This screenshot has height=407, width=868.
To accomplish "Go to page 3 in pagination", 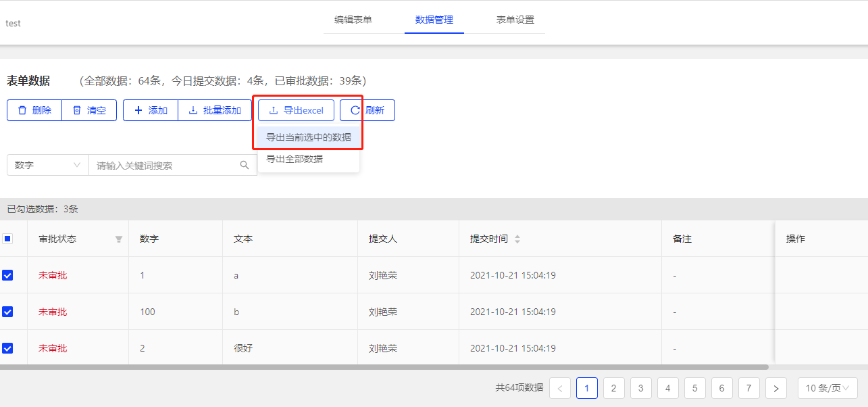I will [640, 388].
